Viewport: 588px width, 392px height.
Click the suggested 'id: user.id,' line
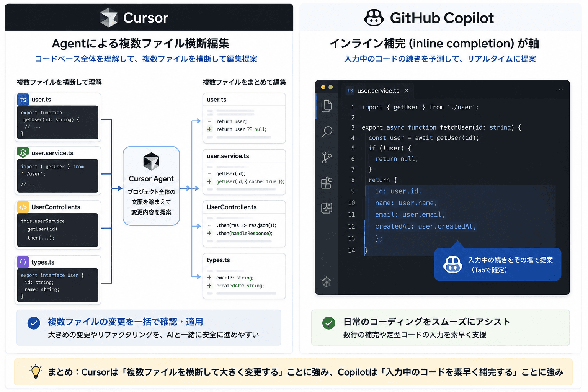(398, 191)
